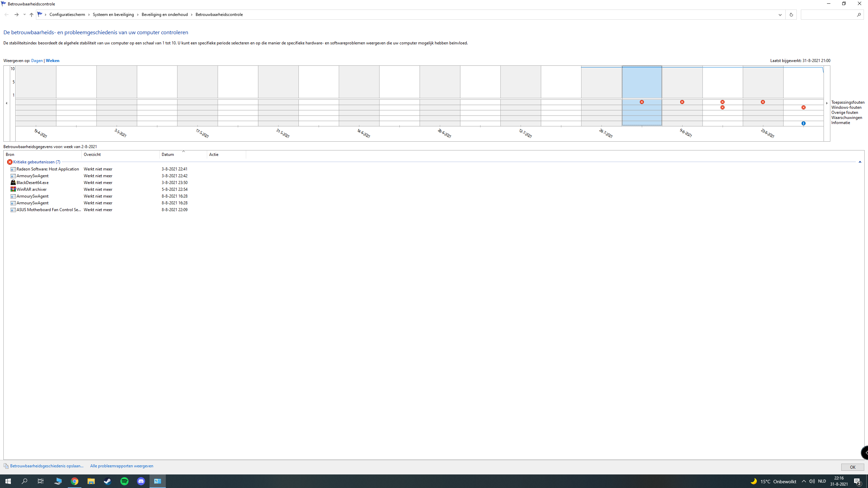Click Alle probleemrapporten weergeven link
The height and width of the screenshot is (488, 868).
point(122,466)
